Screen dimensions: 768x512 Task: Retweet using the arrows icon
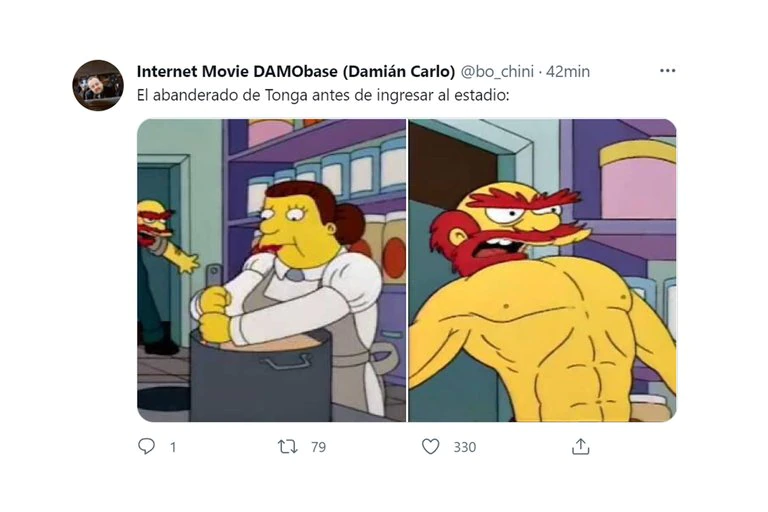(288, 446)
